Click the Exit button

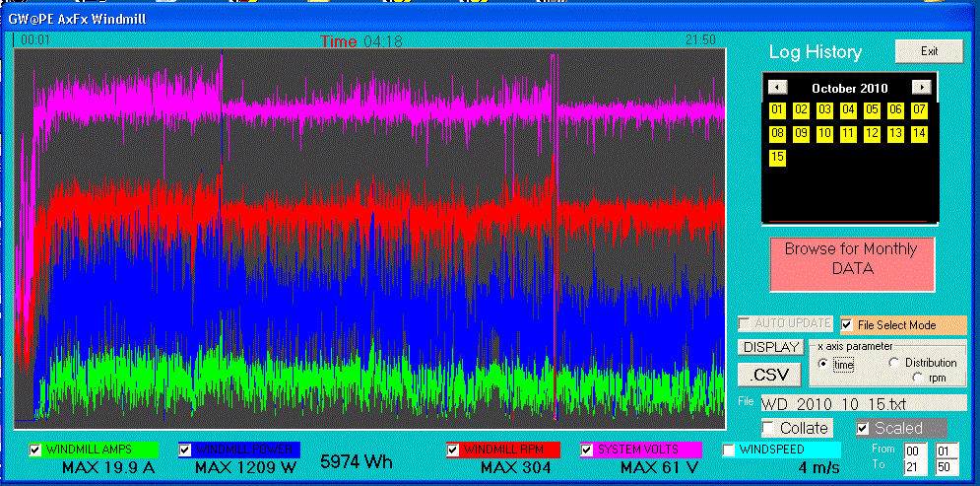928,51
